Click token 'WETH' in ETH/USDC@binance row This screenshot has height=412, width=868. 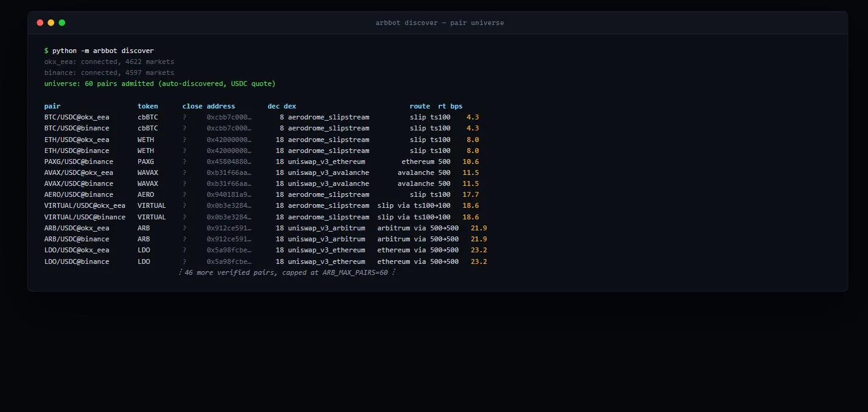(x=146, y=151)
